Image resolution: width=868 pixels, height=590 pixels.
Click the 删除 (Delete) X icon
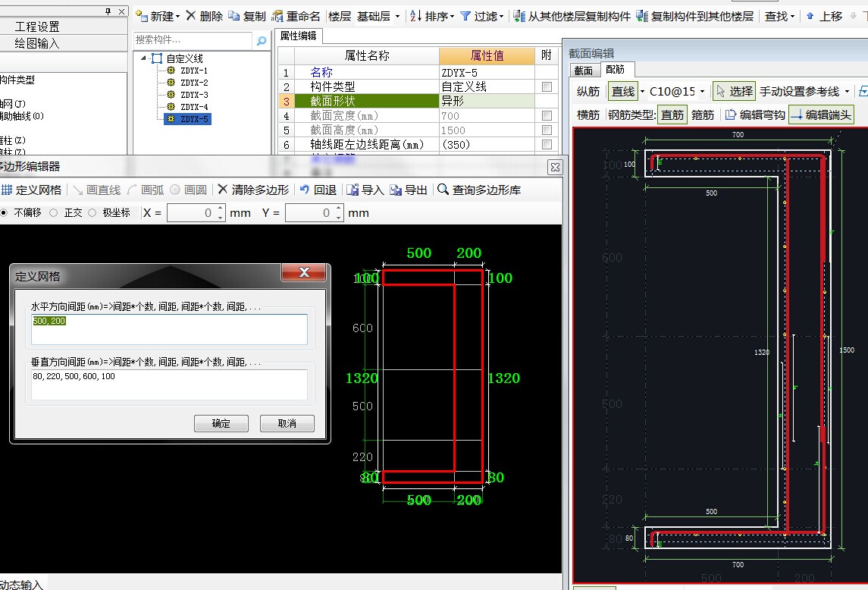191,15
